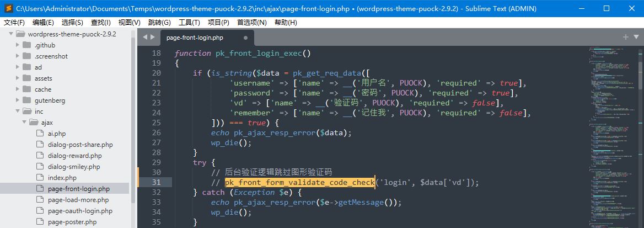Open the 工具(T) menu
Image resolution: width=644 pixels, height=228 pixels.
click(189, 23)
